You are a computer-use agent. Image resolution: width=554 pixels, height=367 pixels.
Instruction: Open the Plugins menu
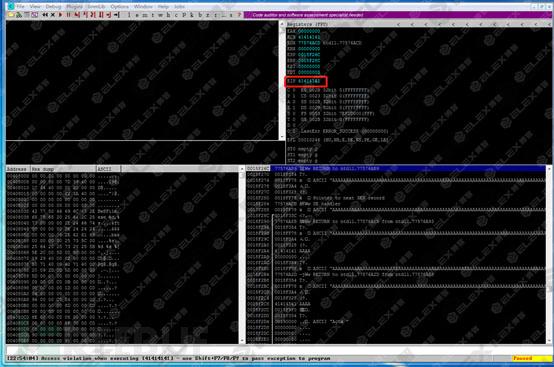coord(74,7)
